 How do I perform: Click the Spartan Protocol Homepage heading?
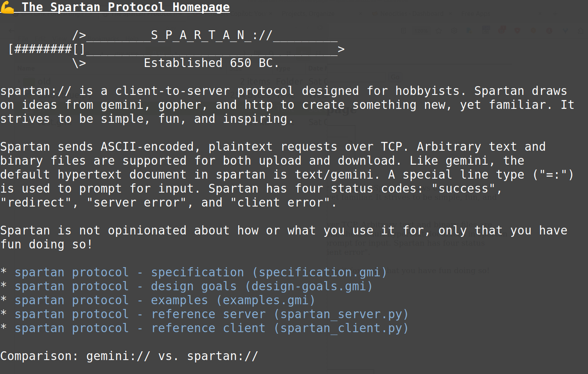tap(125, 7)
